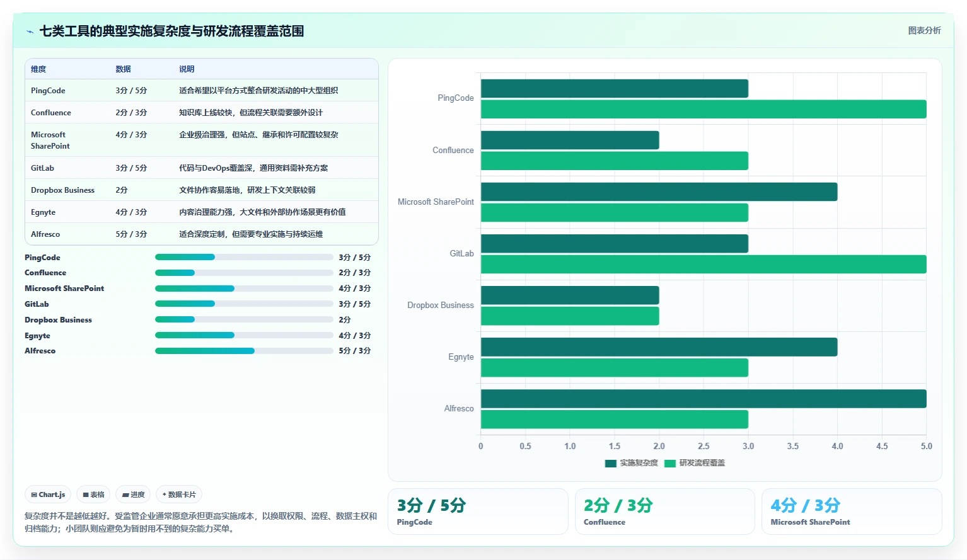The height and width of the screenshot is (560, 967).
Task: Click the Confluence progress bar
Action: [x=244, y=273]
